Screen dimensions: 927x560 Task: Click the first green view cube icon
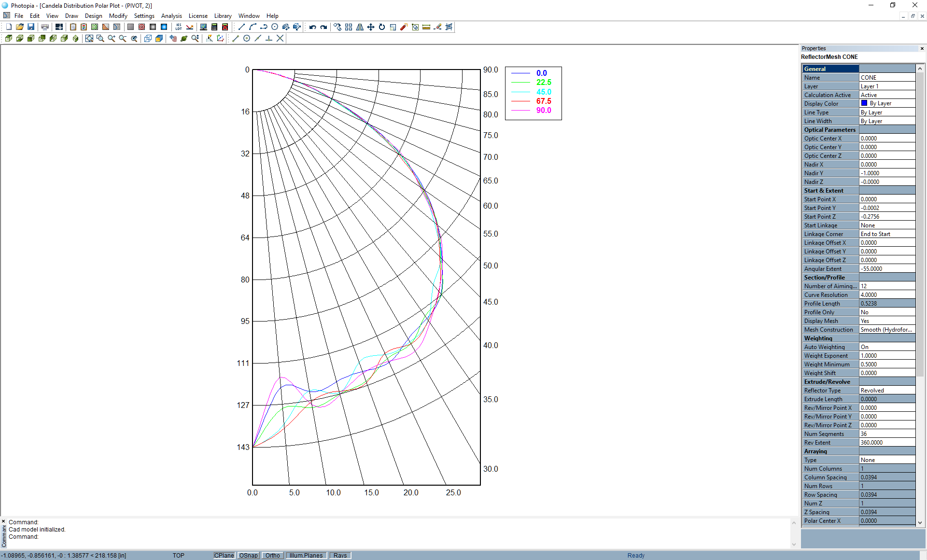(9, 38)
